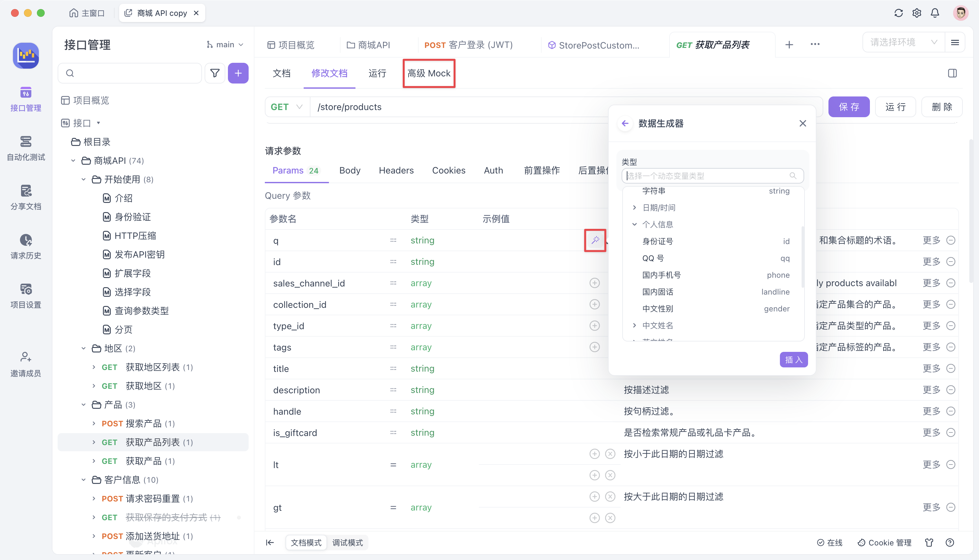
Task: Go back in 数据生成器 panel
Action: pos(625,123)
